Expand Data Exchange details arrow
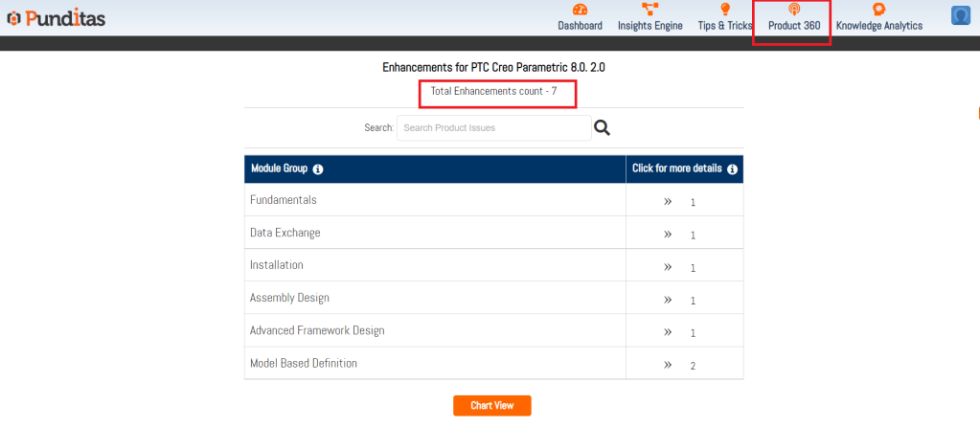Viewport: 980px width, 427px height. click(668, 235)
